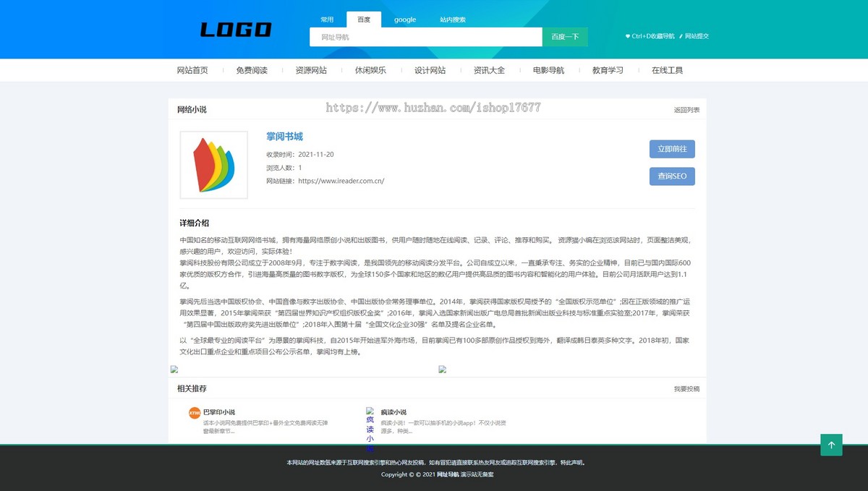
Task: Select 在线工具 in the navigation bar
Action: pos(667,70)
